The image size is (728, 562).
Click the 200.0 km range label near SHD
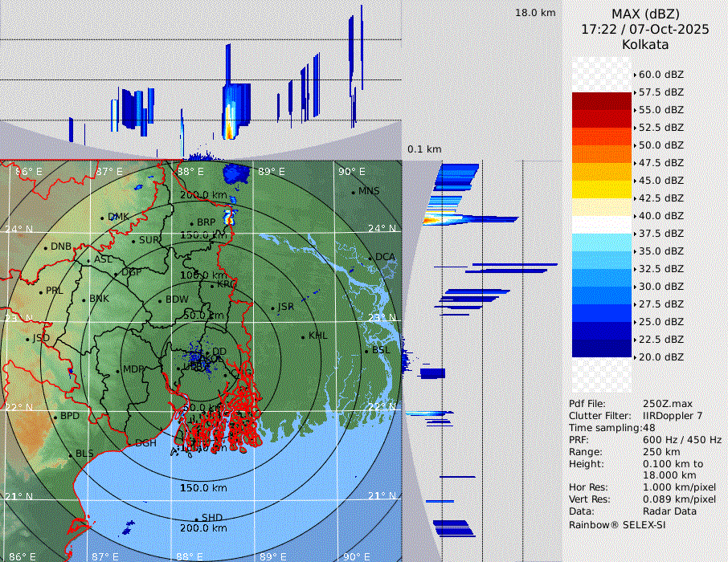203,528
